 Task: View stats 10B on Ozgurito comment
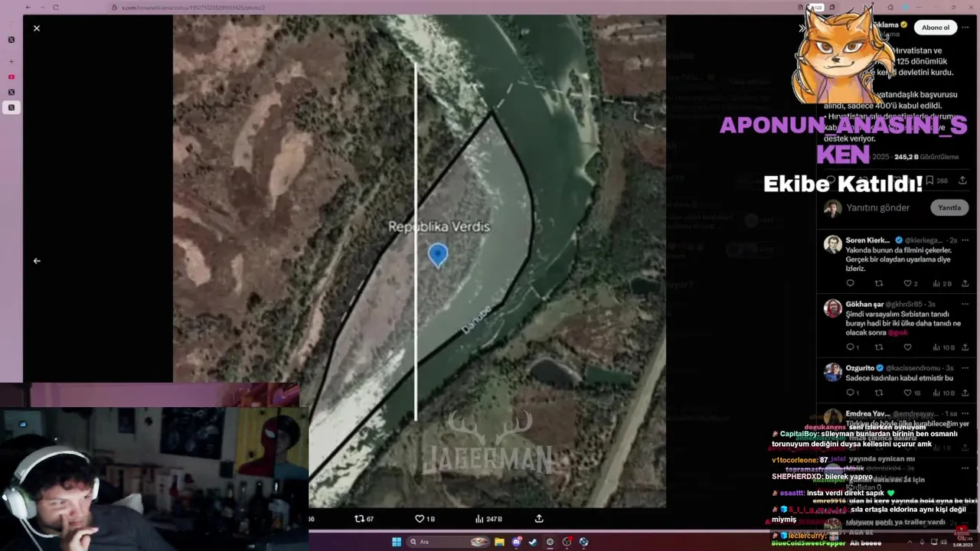point(943,393)
